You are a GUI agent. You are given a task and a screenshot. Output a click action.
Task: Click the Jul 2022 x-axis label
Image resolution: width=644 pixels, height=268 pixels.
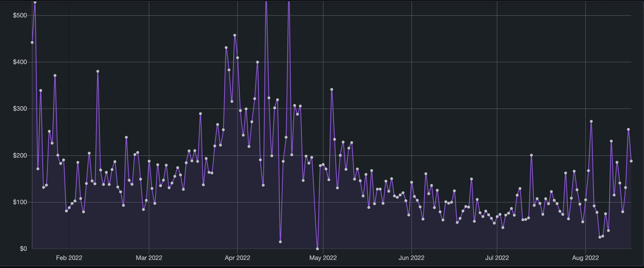(497, 258)
